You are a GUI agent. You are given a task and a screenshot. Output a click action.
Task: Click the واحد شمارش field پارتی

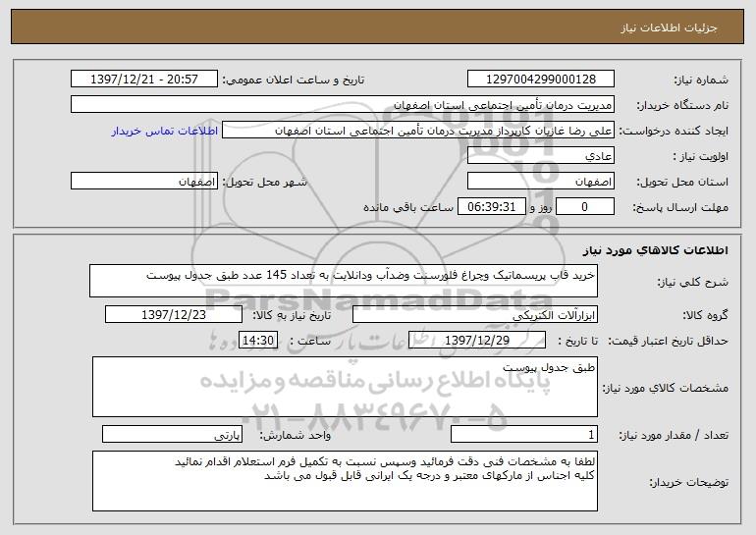click(x=172, y=434)
